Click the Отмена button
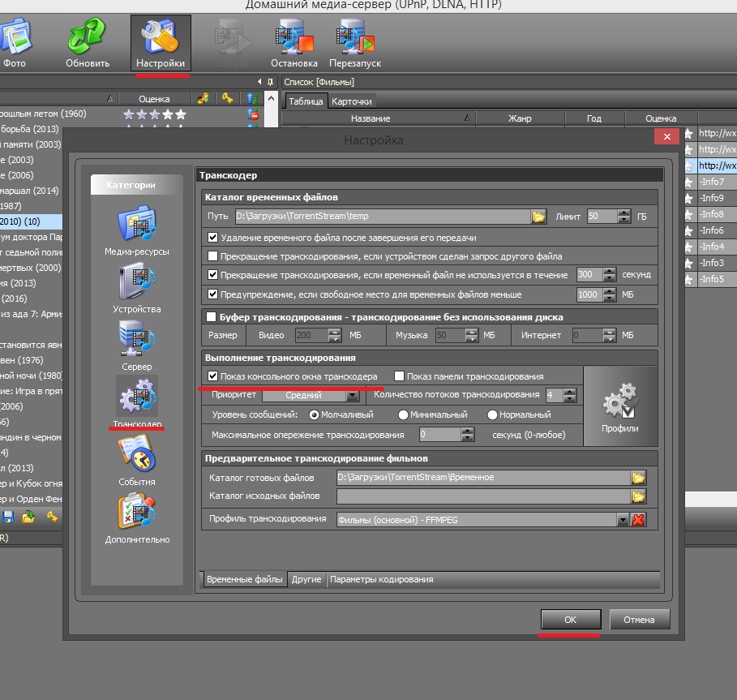 click(x=639, y=620)
